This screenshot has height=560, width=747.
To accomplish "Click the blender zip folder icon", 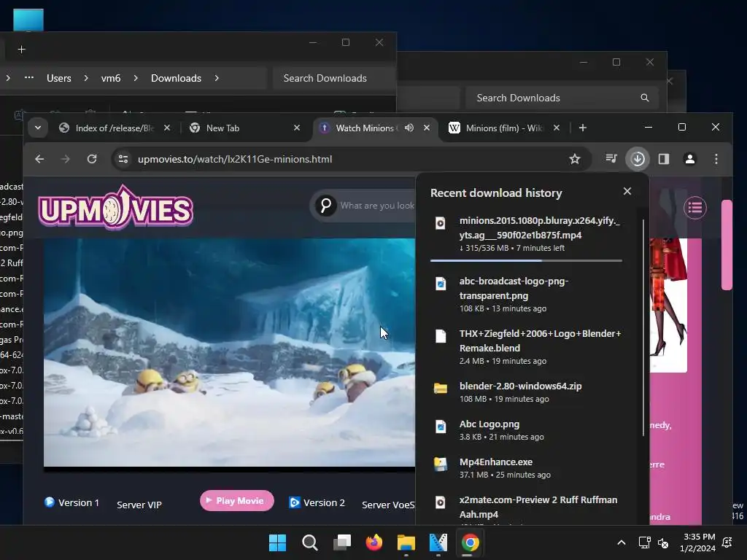I will 441,388.
